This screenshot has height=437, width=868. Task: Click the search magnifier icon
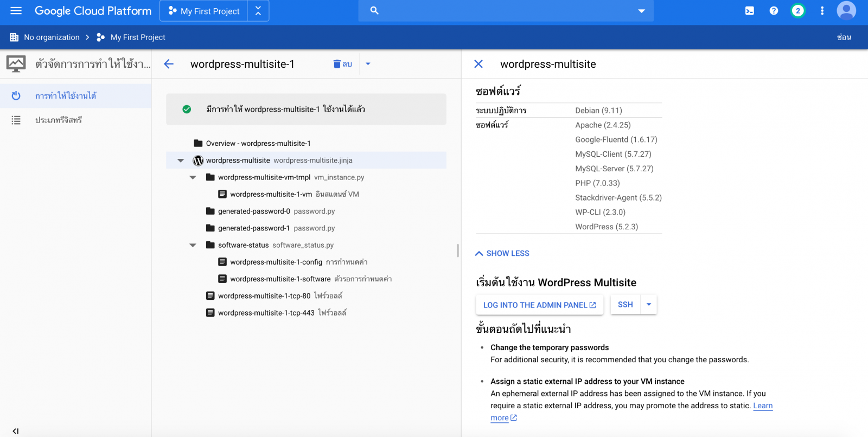(374, 10)
